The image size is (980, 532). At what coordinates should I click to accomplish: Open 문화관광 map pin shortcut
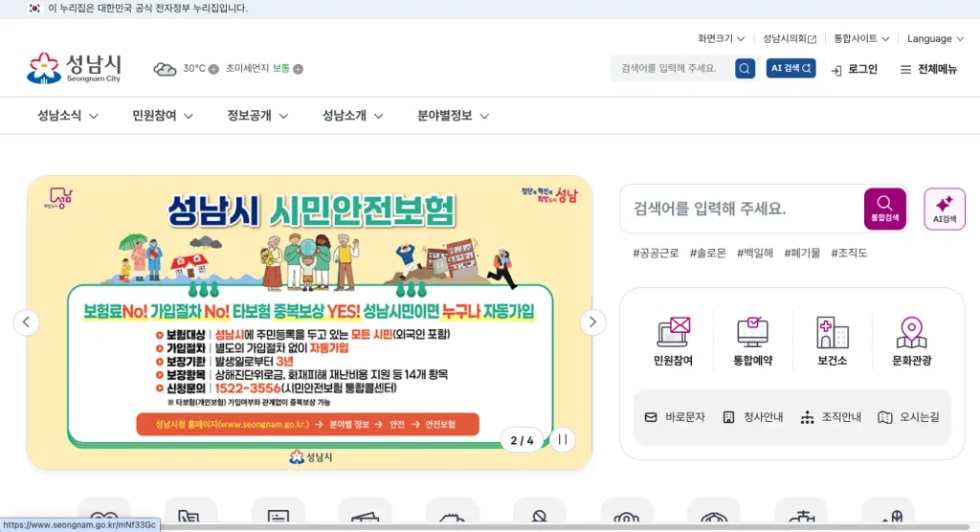click(911, 341)
